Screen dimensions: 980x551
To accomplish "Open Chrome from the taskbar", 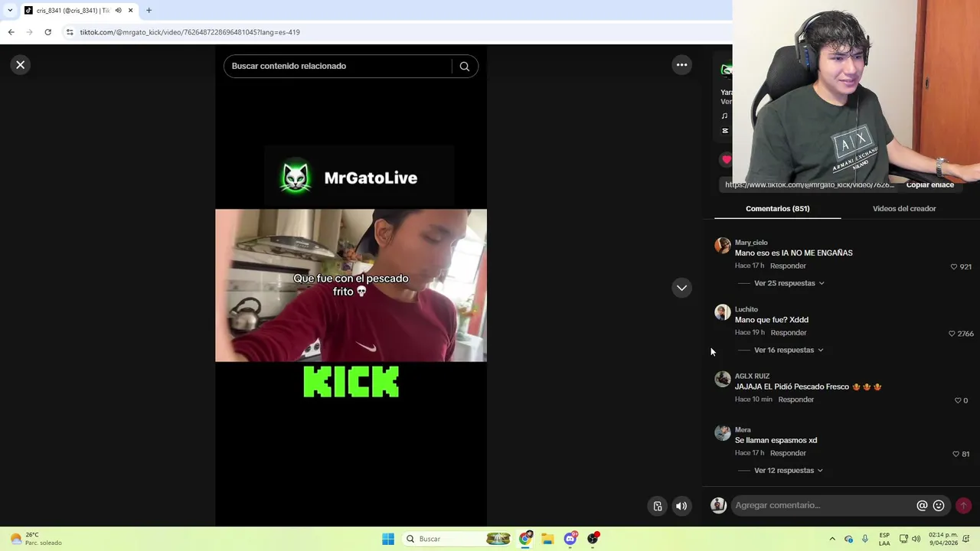I will [525, 539].
